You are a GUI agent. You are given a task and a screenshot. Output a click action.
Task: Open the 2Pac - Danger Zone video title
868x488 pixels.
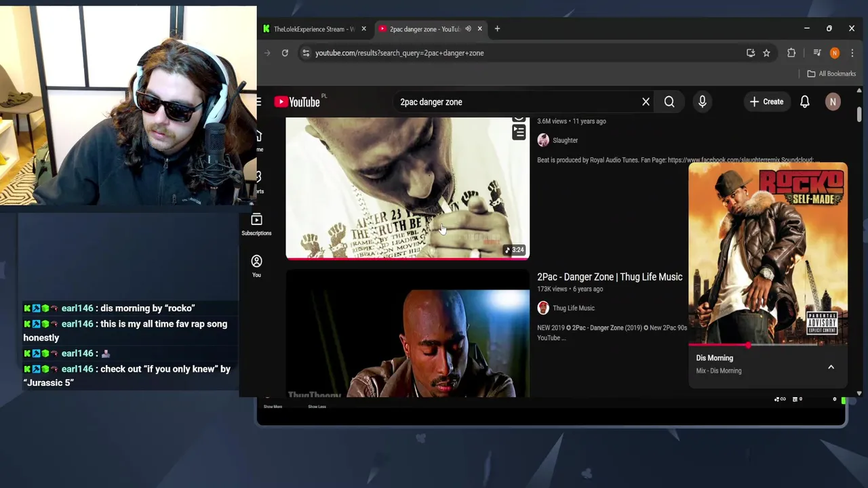click(610, 277)
